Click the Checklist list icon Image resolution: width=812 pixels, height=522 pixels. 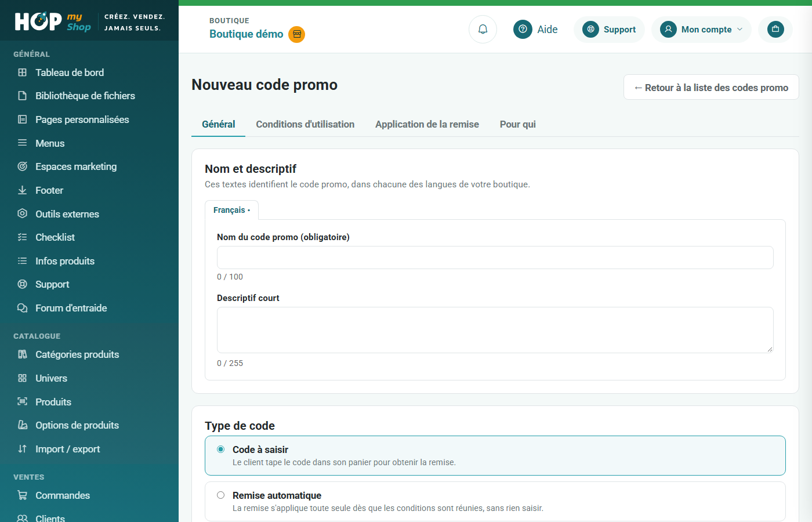tap(23, 237)
